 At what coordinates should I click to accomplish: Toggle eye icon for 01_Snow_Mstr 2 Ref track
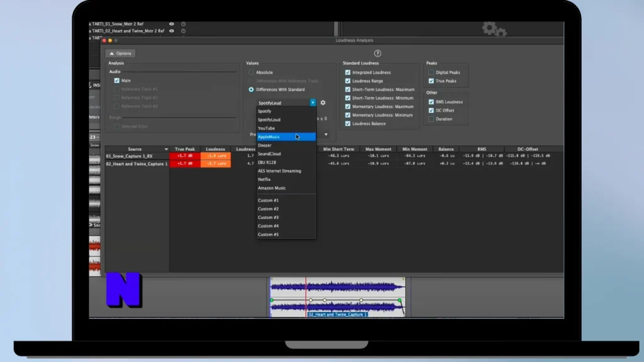[x=172, y=25]
